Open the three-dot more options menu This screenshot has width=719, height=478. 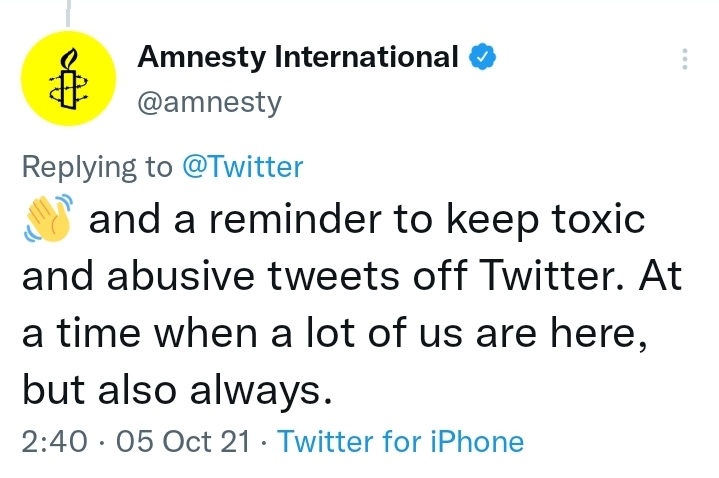(685, 59)
